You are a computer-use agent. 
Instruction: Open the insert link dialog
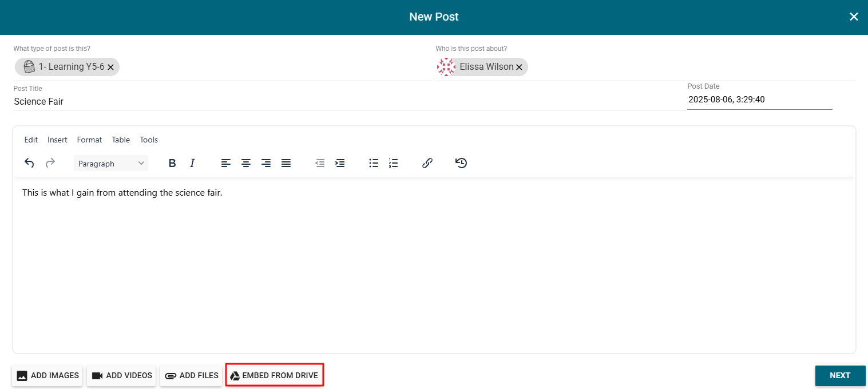[x=427, y=163]
